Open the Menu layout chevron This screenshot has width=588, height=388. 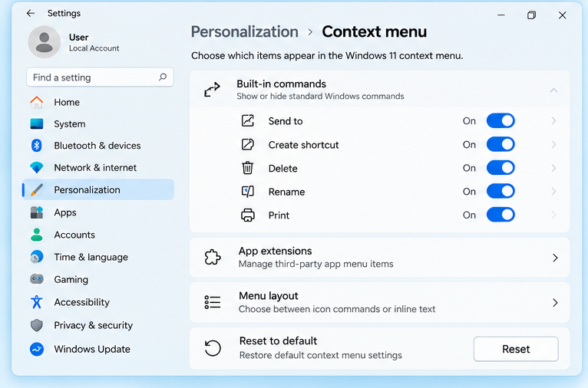point(555,303)
